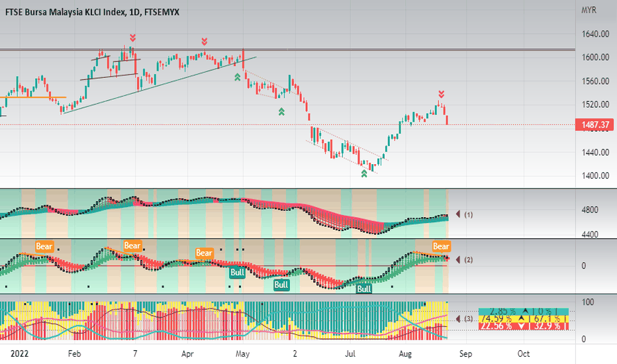Click the 4400 scale value in pane one
Image resolution: width=617 pixels, height=364 pixels.
point(590,234)
